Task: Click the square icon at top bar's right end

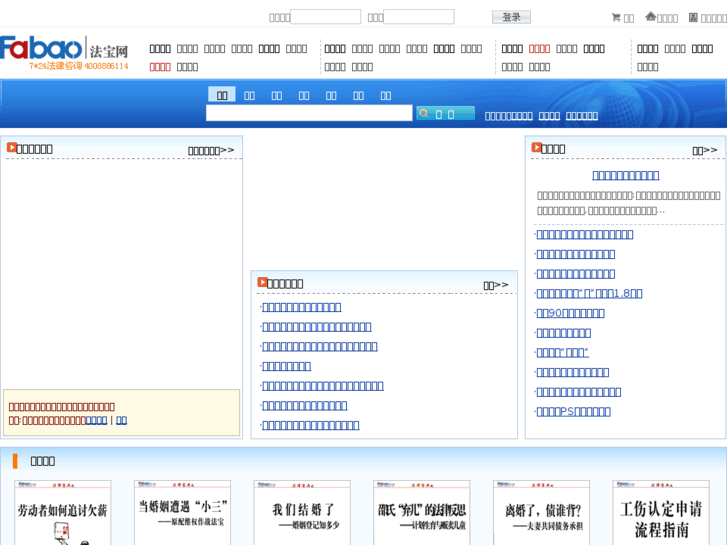Action: click(x=693, y=17)
